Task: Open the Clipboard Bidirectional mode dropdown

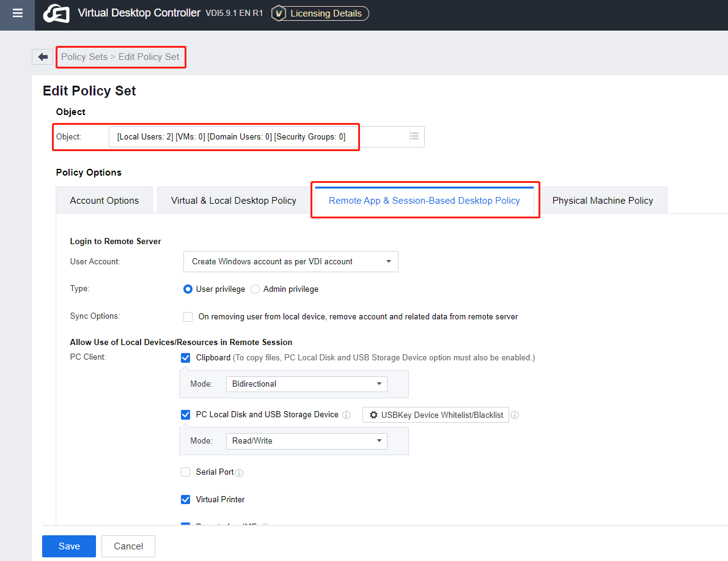Action: tap(306, 384)
